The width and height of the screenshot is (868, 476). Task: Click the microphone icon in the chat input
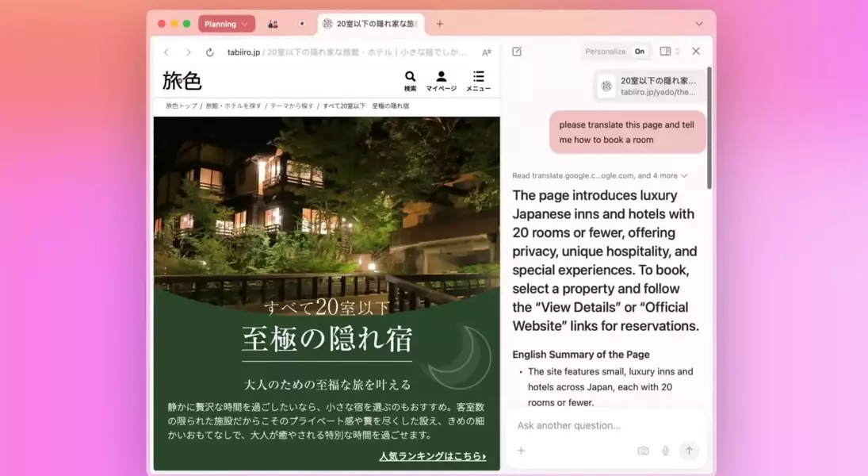point(666,451)
